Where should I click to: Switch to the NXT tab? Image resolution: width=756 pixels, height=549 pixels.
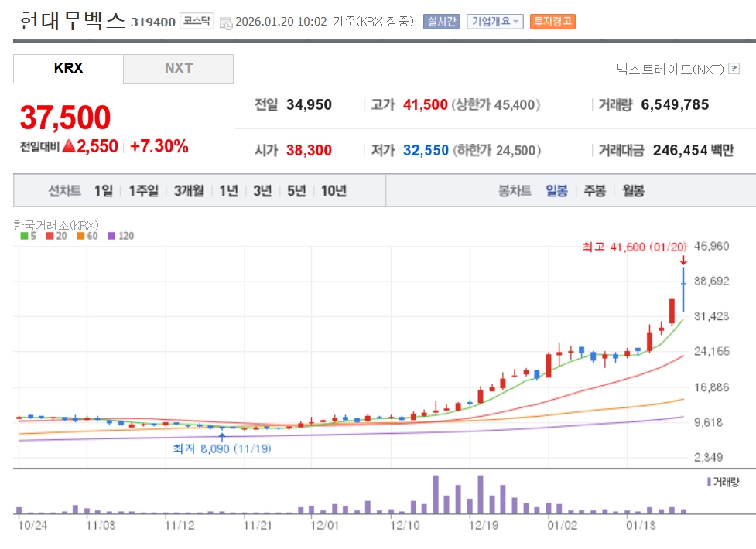(x=178, y=68)
